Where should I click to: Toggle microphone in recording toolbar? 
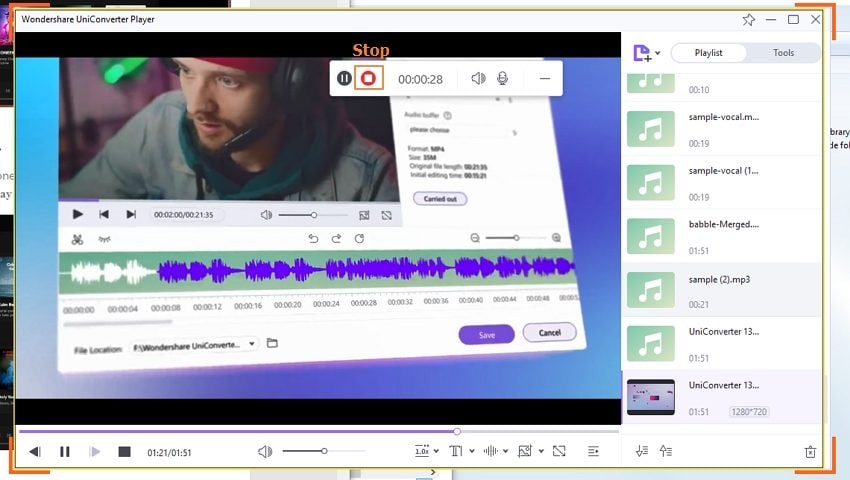pos(503,79)
